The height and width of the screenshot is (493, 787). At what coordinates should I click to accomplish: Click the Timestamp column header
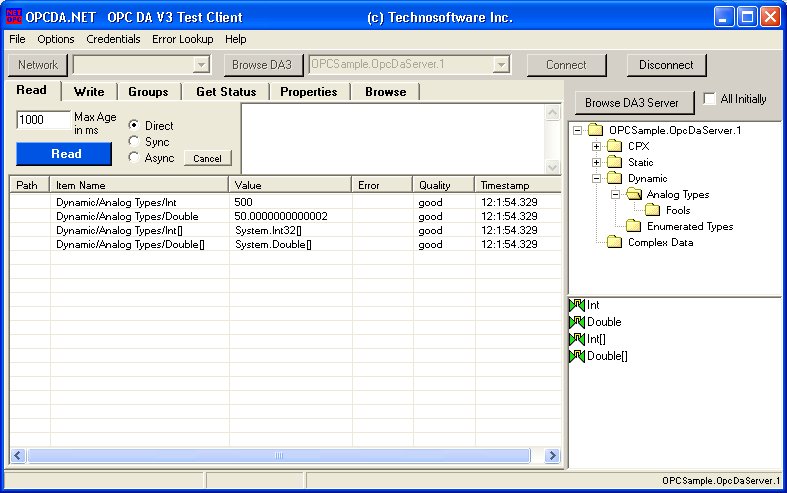(517, 185)
